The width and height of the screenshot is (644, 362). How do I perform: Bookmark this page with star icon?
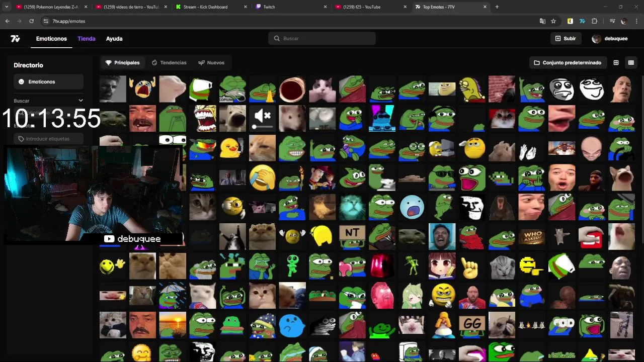[553, 21]
